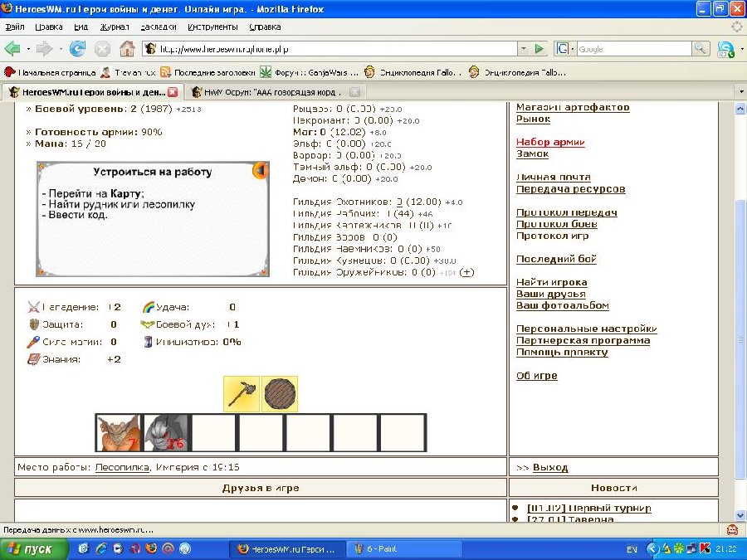
Task: Open the Google search engine selector
Action: [565, 49]
